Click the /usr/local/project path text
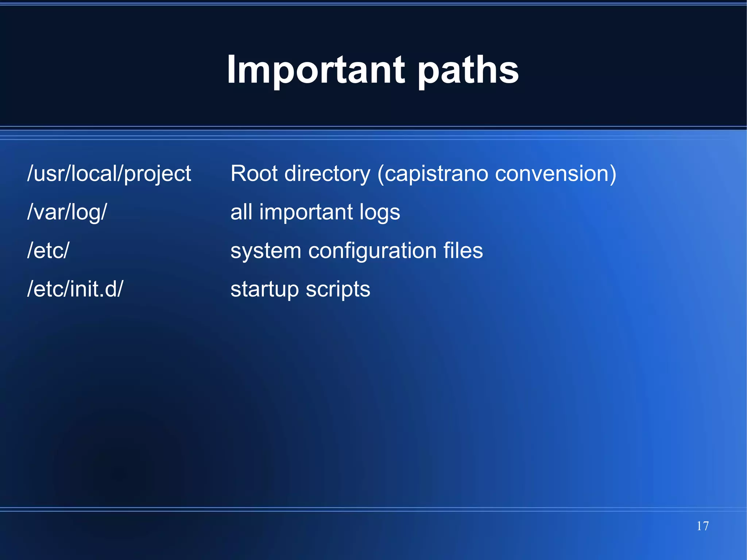 tap(109, 174)
